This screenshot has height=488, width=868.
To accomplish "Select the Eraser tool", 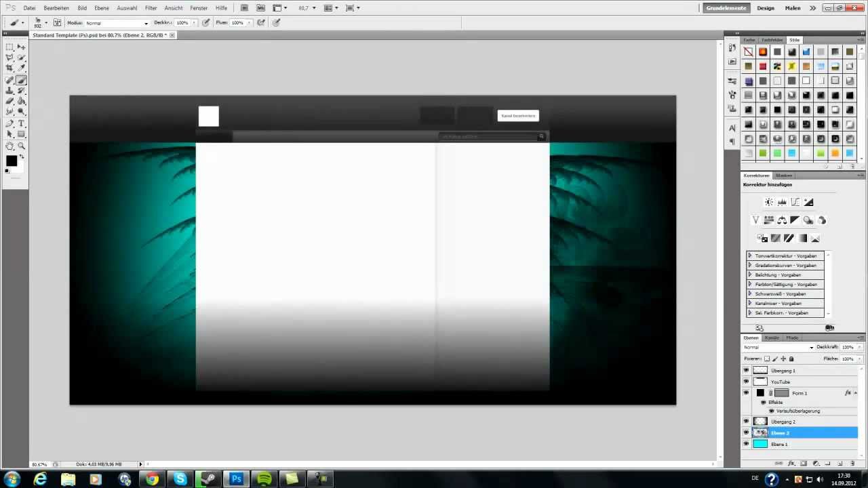I will 10,102.
